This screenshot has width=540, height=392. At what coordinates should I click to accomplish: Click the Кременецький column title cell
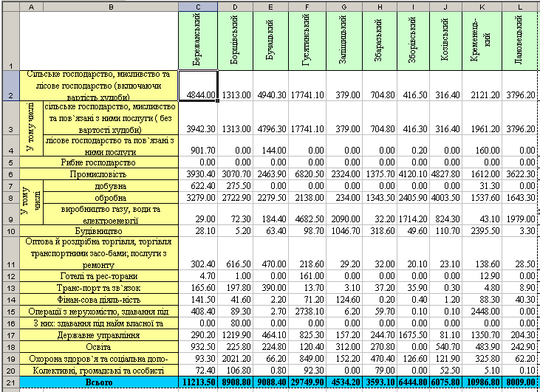[x=482, y=41]
